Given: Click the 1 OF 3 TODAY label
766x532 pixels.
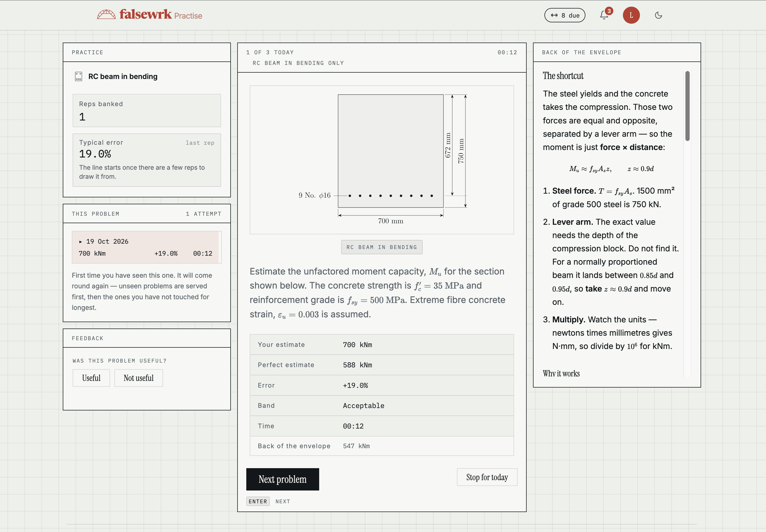Looking at the screenshot, I should (270, 52).
